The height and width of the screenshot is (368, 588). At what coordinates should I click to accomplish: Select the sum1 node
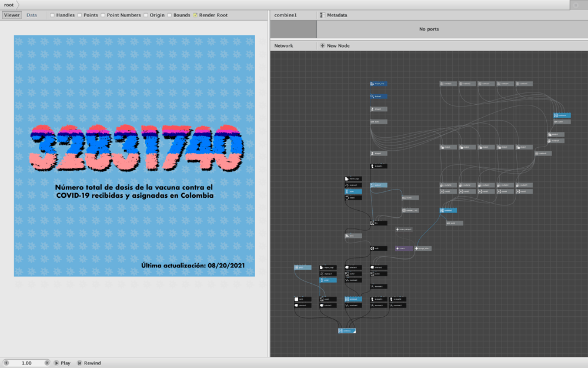(x=378, y=122)
